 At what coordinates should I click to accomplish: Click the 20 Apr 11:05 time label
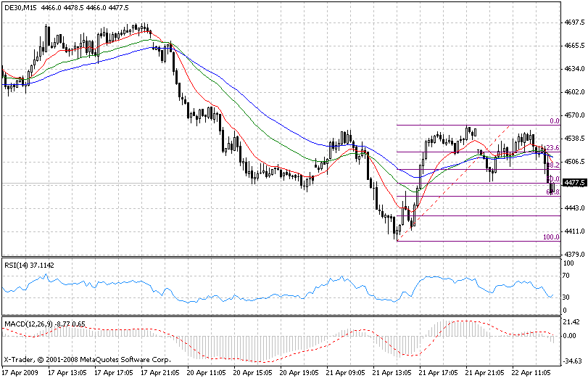click(x=205, y=371)
